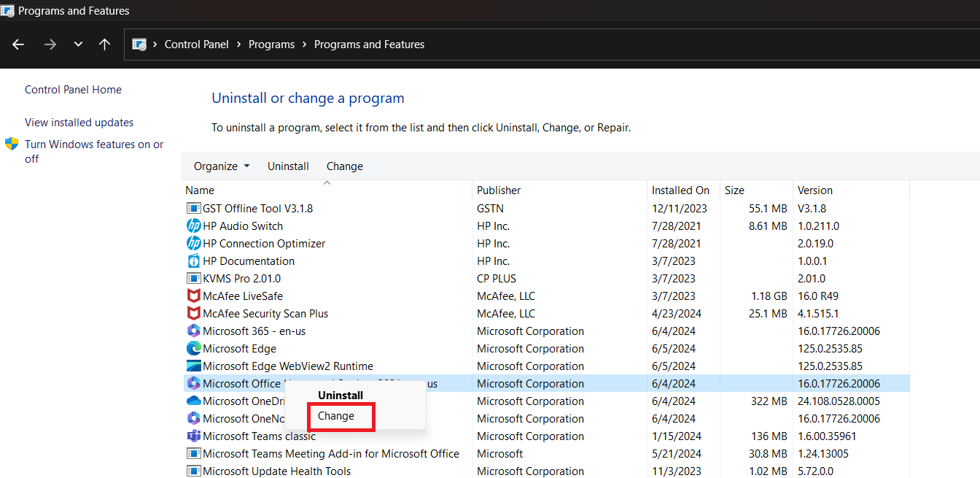Sort by the Version column header
The height and width of the screenshot is (478, 980).
click(851, 190)
